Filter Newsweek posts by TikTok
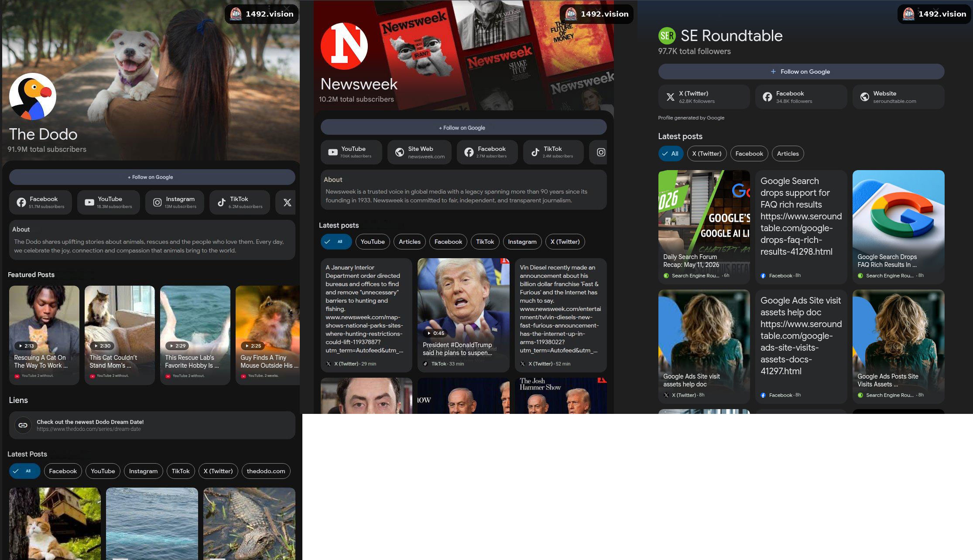Image resolution: width=973 pixels, height=560 pixels. (485, 242)
